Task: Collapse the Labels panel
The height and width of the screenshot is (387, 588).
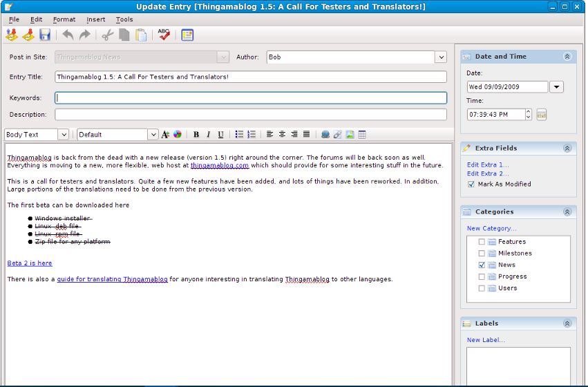Action: click(567, 323)
